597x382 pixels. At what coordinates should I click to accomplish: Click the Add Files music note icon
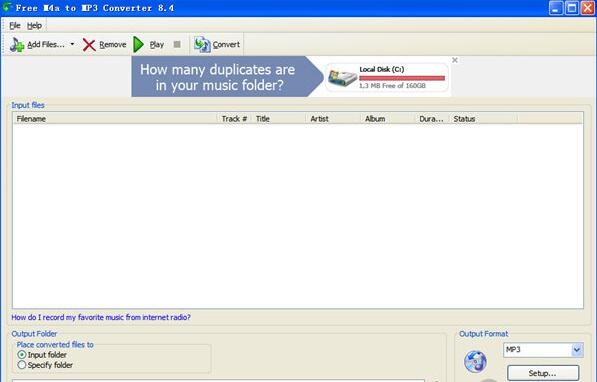[x=17, y=45]
